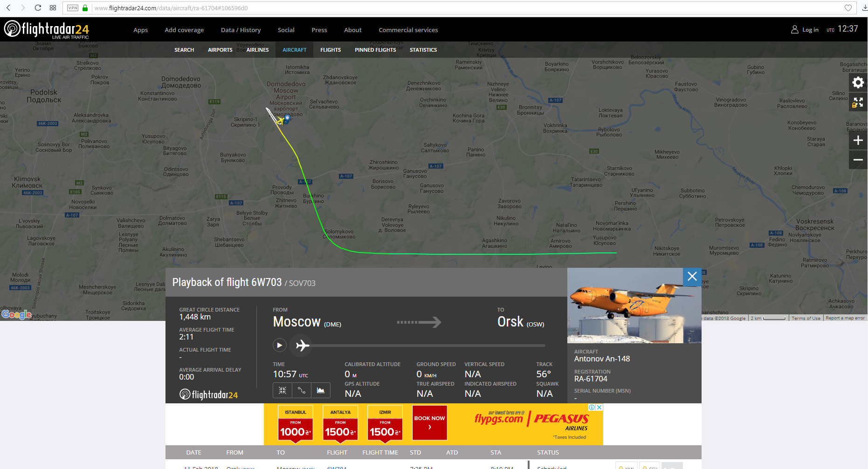This screenshot has height=469, width=868.
Task: Switch to the Statistics tab
Action: (423, 50)
